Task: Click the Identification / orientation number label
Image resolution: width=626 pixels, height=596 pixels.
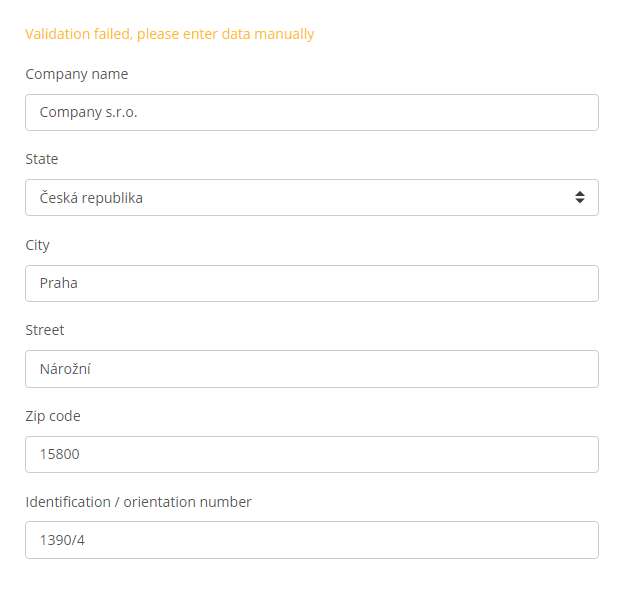Action: [139, 502]
